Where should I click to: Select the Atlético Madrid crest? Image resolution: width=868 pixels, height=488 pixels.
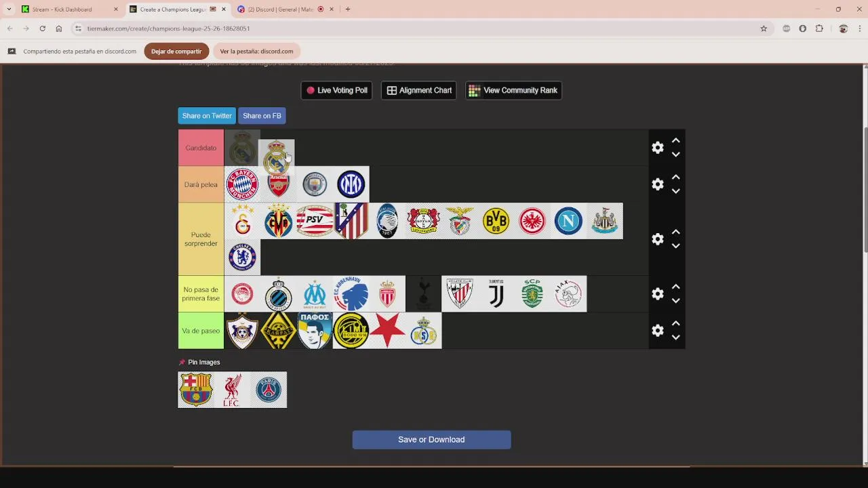pos(351,221)
